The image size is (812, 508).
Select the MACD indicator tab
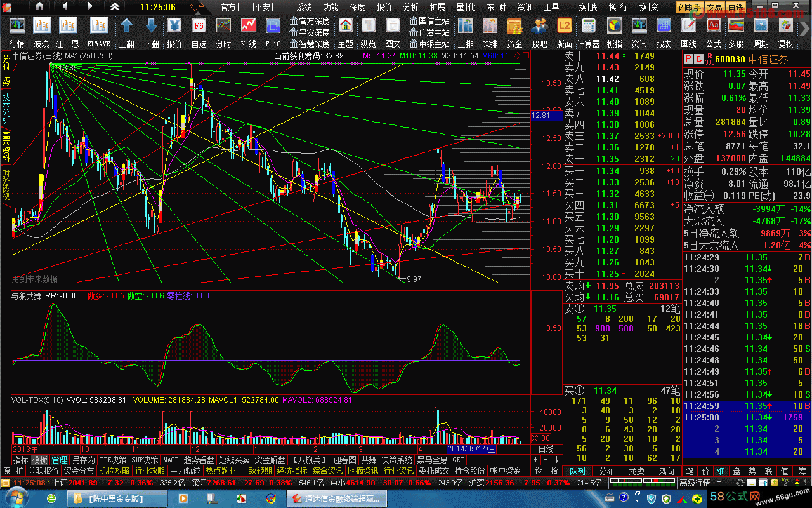tap(171, 459)
